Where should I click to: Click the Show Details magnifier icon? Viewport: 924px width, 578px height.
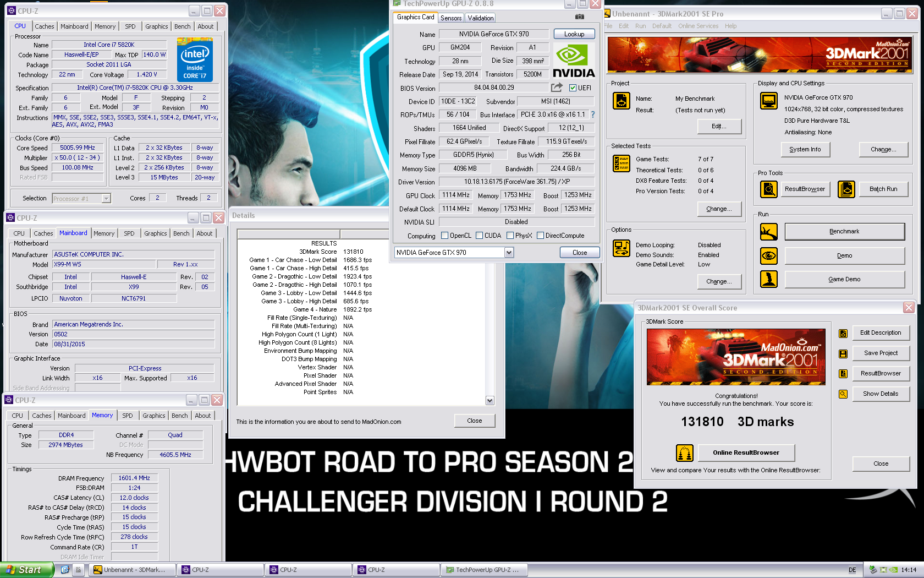pyautogui.click(x=843, y=394)
